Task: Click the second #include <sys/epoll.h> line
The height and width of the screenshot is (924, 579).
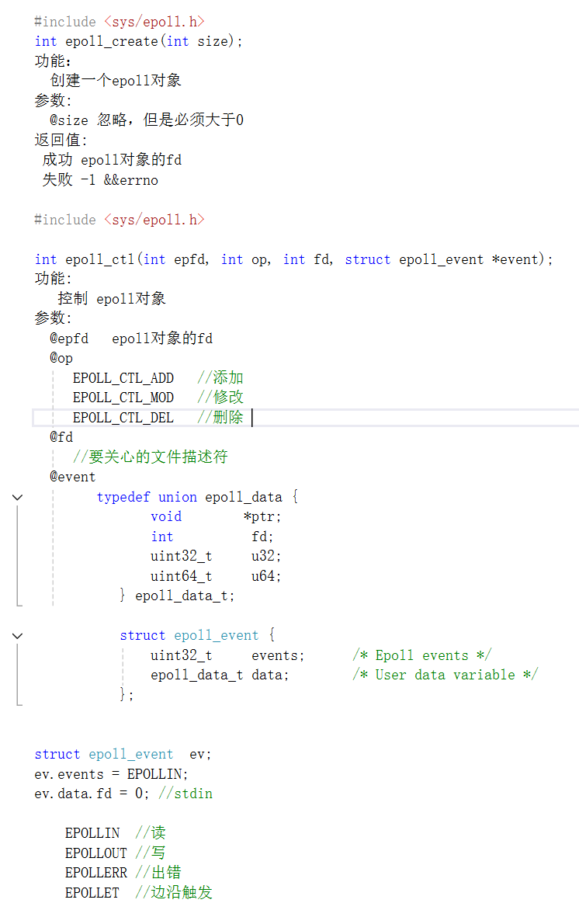Action: tap(120, 220)
